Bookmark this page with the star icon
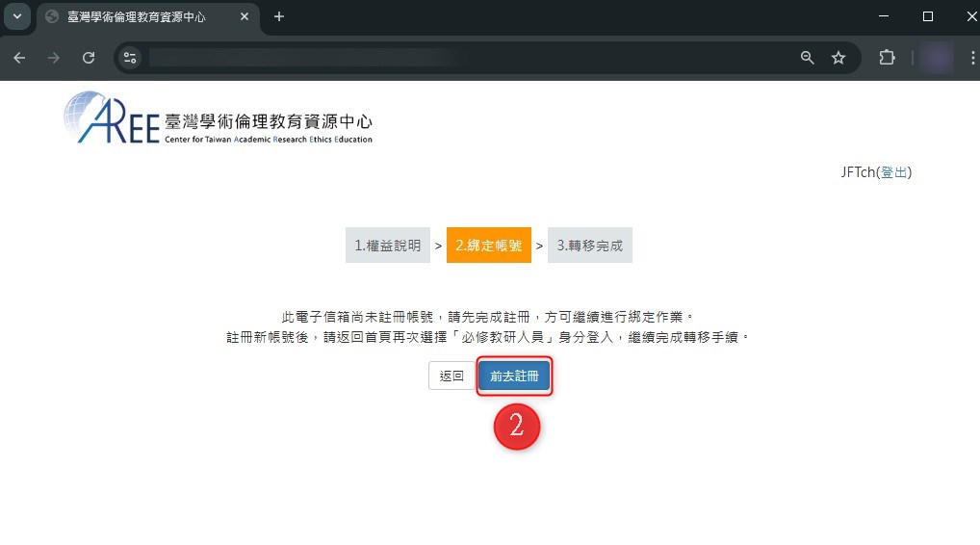This screenshot has height=545, width=980. pyautogui.click(x=838, y=58)
